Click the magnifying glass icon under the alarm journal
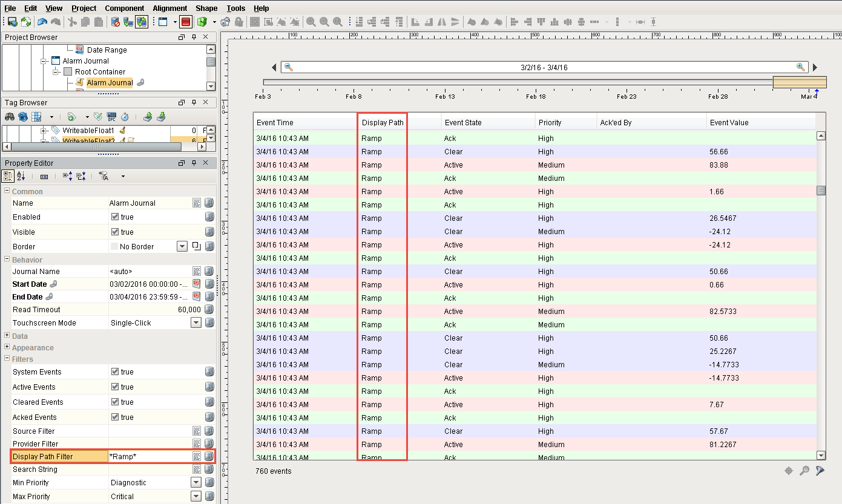 [x=805, y=470]
